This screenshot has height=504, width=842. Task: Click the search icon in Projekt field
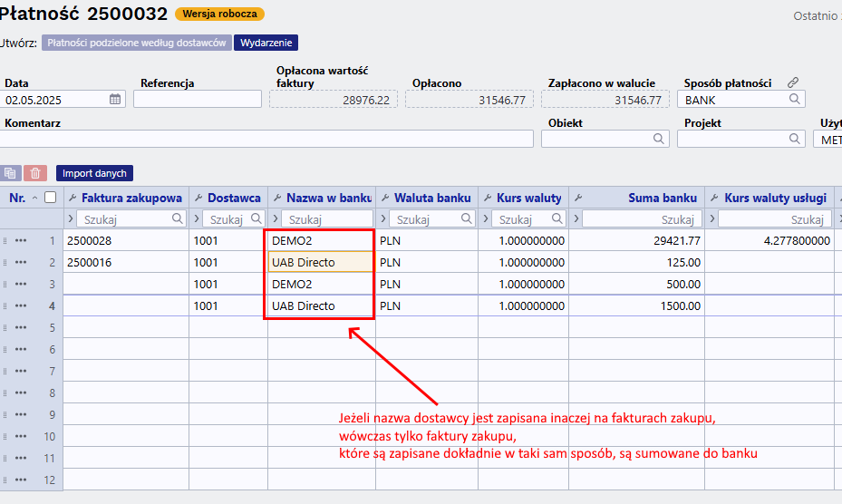coord(794,139)
